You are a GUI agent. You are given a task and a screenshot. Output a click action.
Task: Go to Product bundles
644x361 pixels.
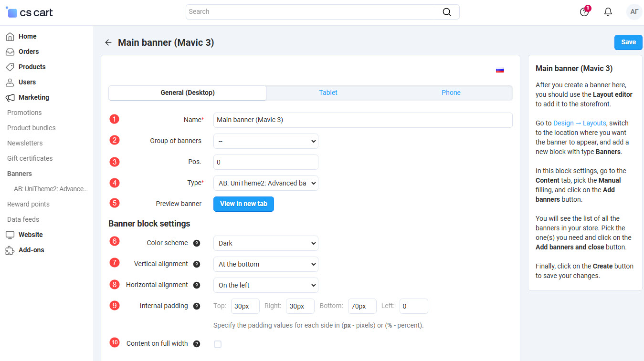click(x=32, y=128)
